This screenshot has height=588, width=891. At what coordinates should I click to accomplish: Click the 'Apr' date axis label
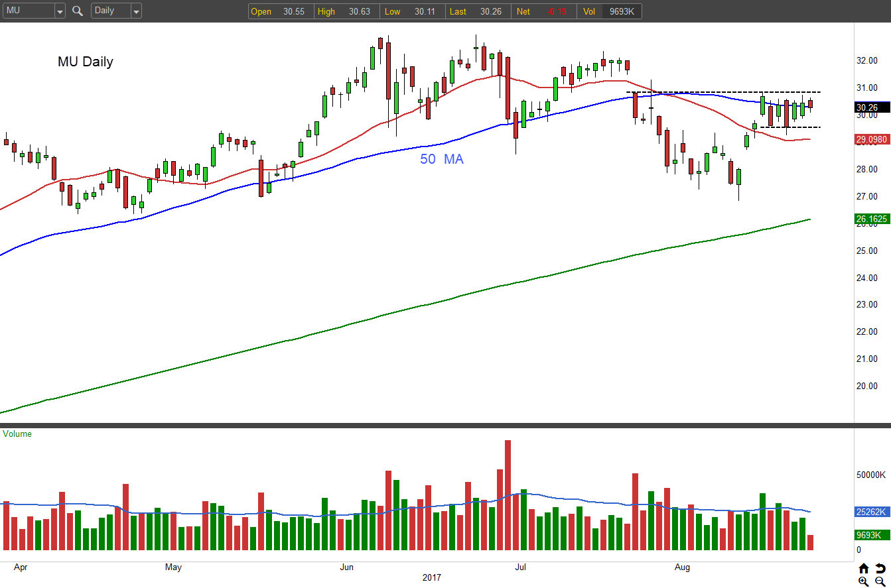point(21,567)
